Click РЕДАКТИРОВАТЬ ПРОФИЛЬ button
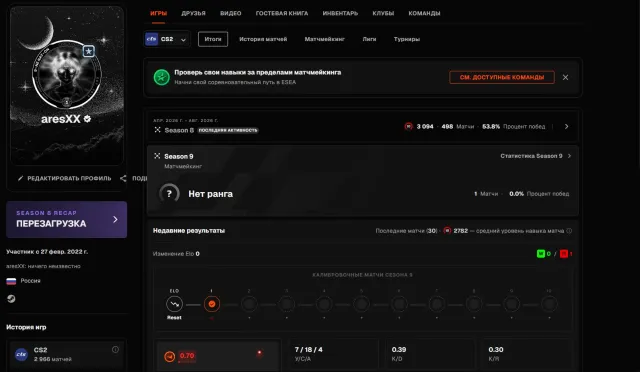 point(64,178)
